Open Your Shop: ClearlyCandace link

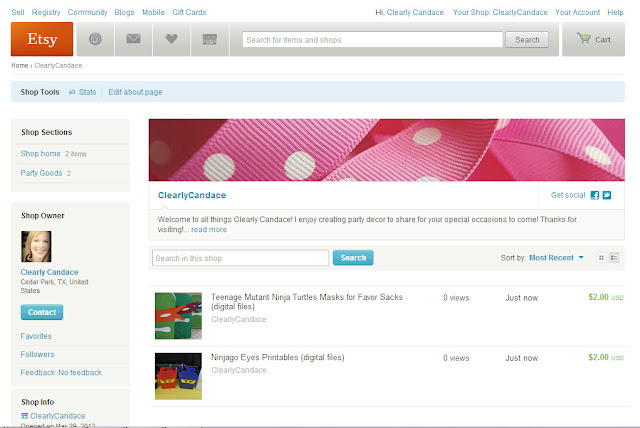pyautogui.click(x=500, y=12)
